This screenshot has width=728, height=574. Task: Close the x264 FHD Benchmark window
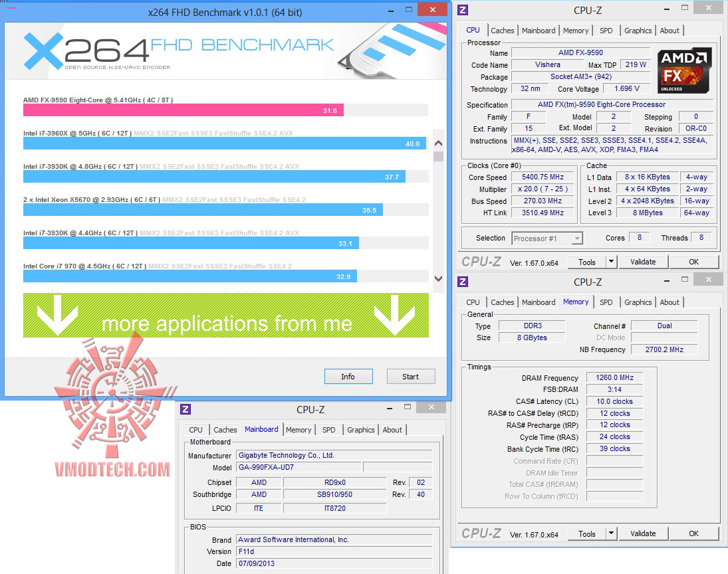433,9
